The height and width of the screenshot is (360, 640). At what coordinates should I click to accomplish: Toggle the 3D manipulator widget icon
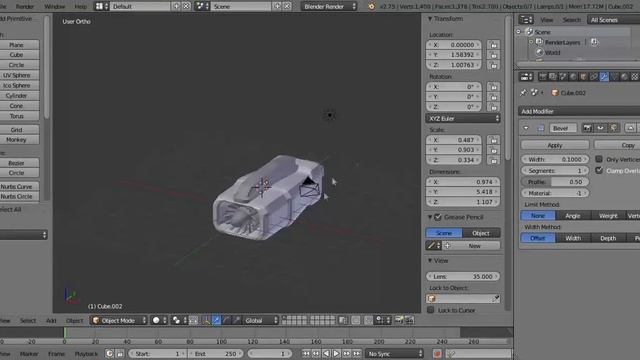(207, 321)
